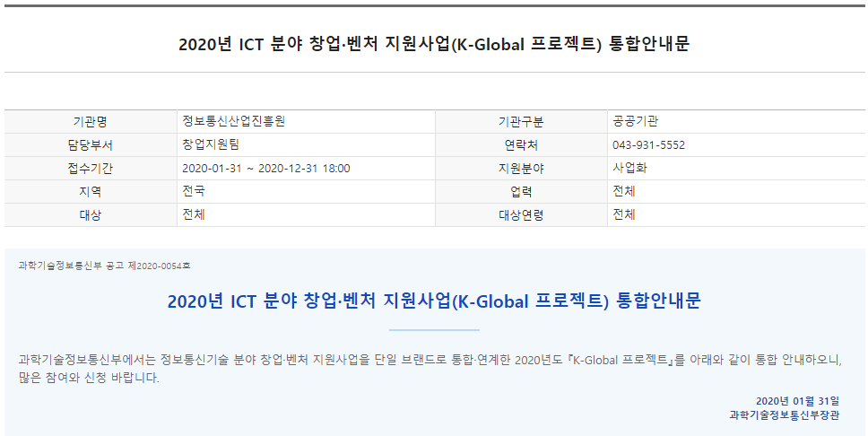868x436 pixels.
Task: Click the '정보통신산업진흥원' value
Action: 234,121
